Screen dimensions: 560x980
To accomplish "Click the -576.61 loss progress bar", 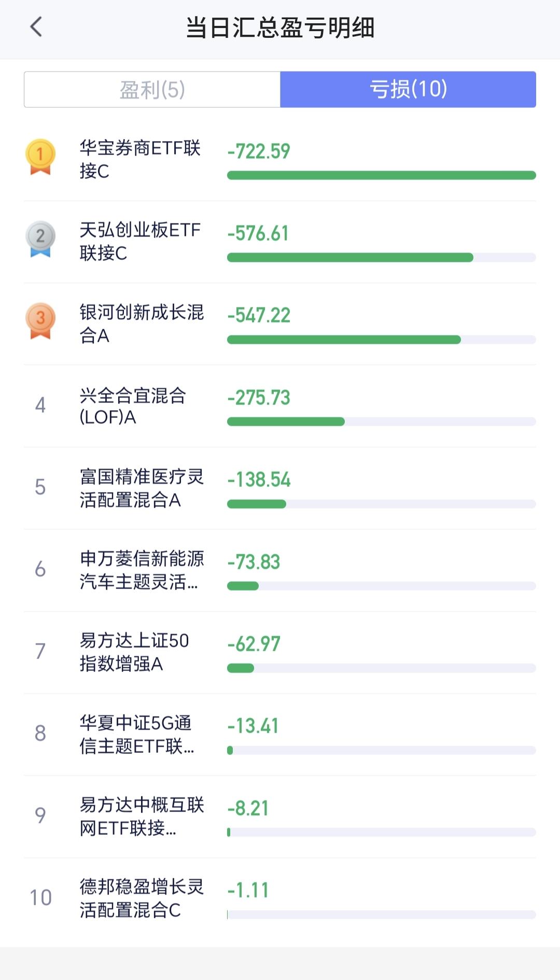I will click(x=382, y=257).
